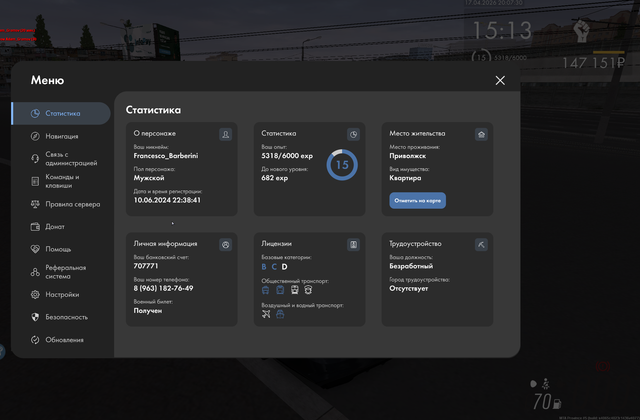The image size is (640, 420).
Task: Click the chart icon on Статистика card
Action: (353, 134)
